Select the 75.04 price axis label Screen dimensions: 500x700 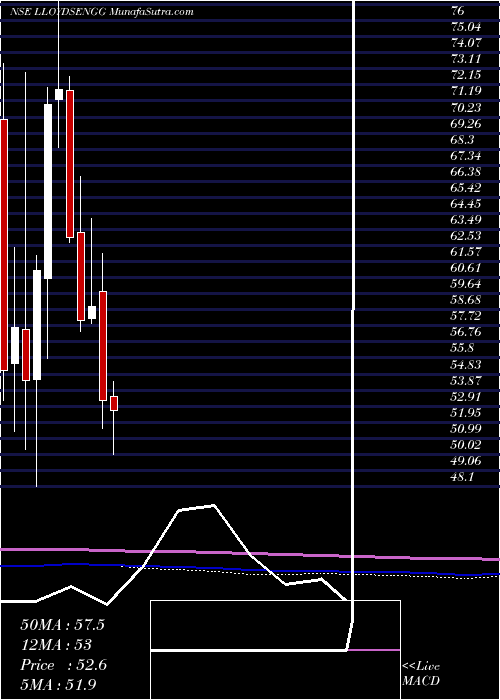[466, 27]
